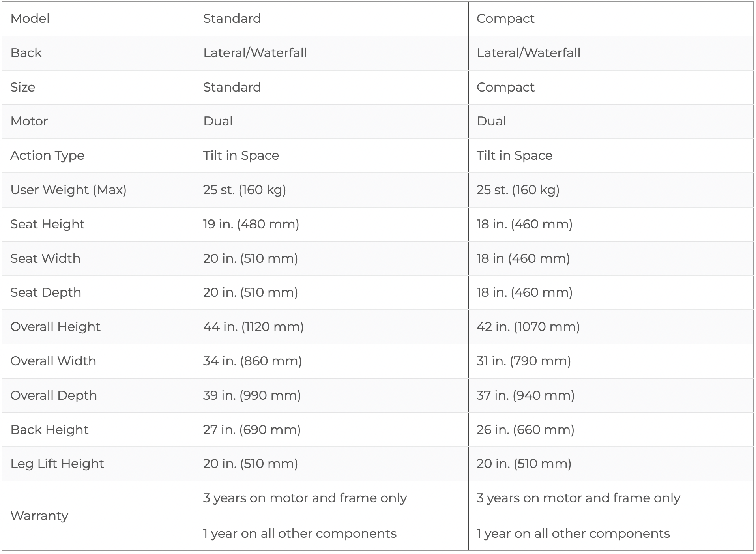Click the 39 in. (990 mm) value
This screenshot has height=554, width=756.
[x=252, y=395]
